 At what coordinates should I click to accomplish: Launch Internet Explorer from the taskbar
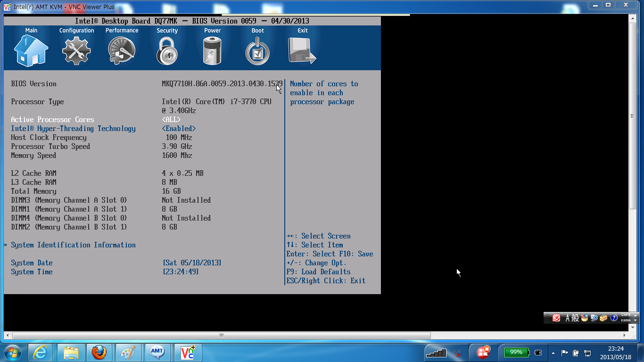pyautogui.click(x=40, y=352)
